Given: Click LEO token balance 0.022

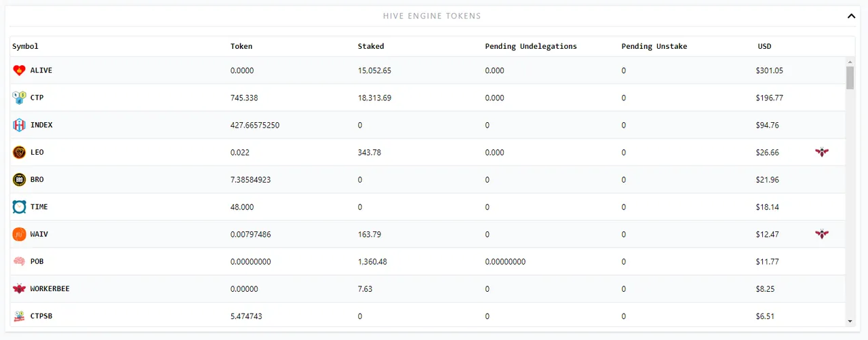Looking at the screenshot, I should coord(239,152).
